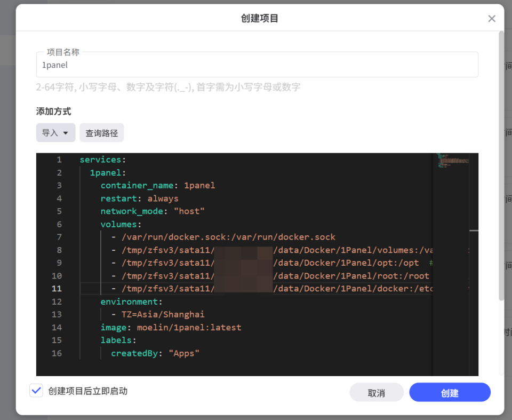Click the 取消 button

377,393
